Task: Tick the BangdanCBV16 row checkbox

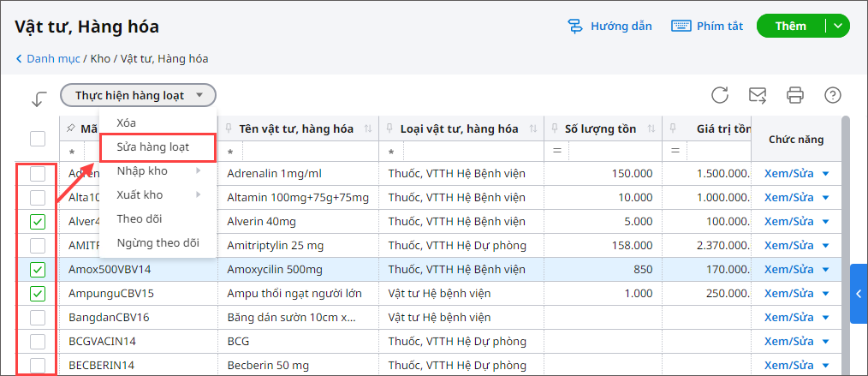Action: click(38, 318)
